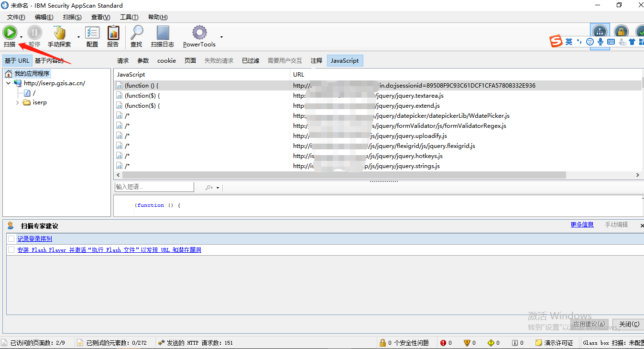The width and height of the screenshot is (644, 349).
Task: Open the 记录登录序列 link
Action: [35, 238]
